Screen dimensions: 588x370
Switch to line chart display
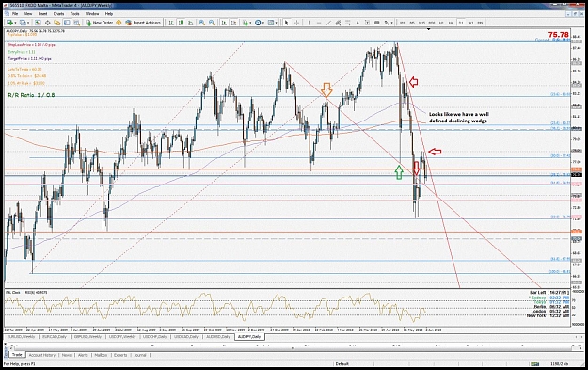click(190, 23)
